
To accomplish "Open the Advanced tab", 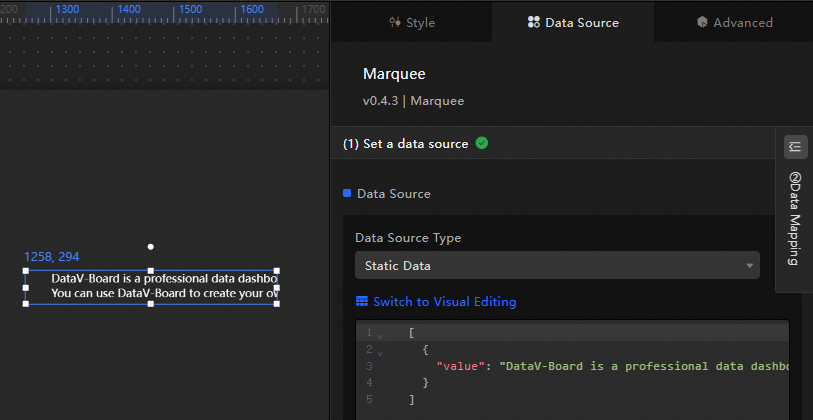I will pos(734,22).
